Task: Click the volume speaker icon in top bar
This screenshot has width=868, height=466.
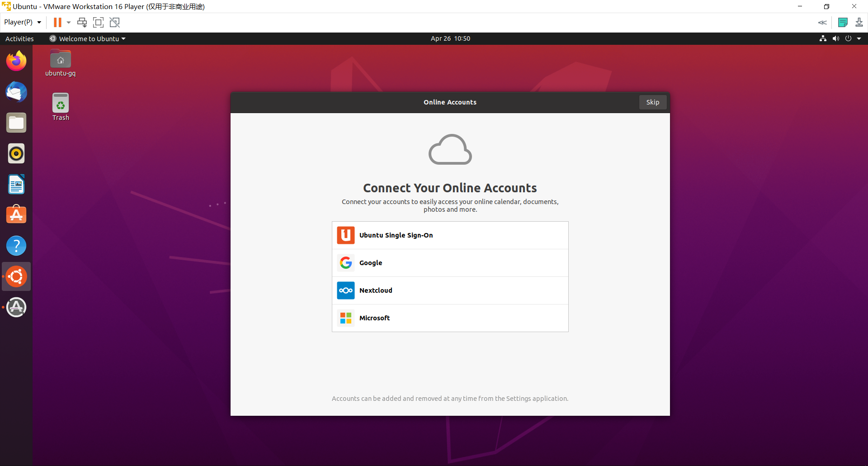Action: point(835,38)
